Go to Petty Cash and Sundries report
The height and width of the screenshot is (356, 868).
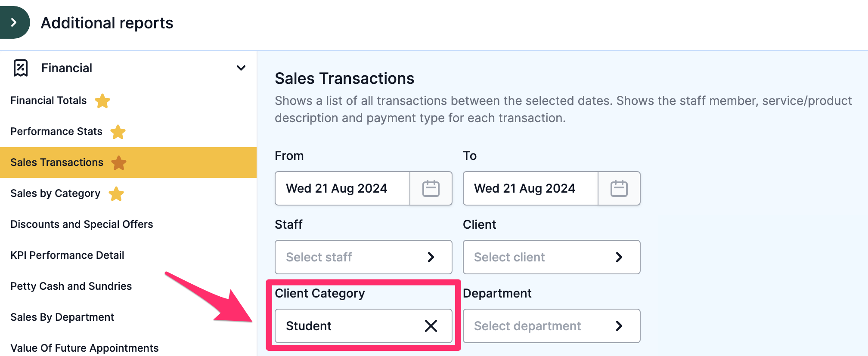[71, 286]
